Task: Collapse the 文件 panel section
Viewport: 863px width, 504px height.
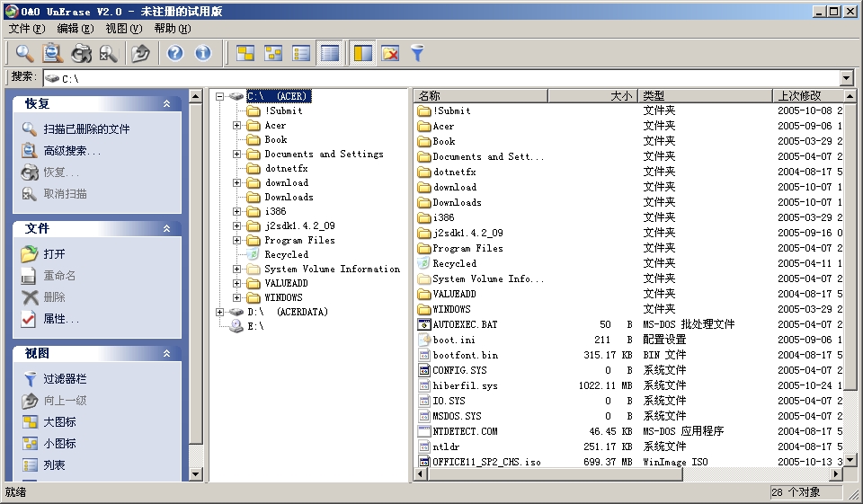Action: point(167,228)
